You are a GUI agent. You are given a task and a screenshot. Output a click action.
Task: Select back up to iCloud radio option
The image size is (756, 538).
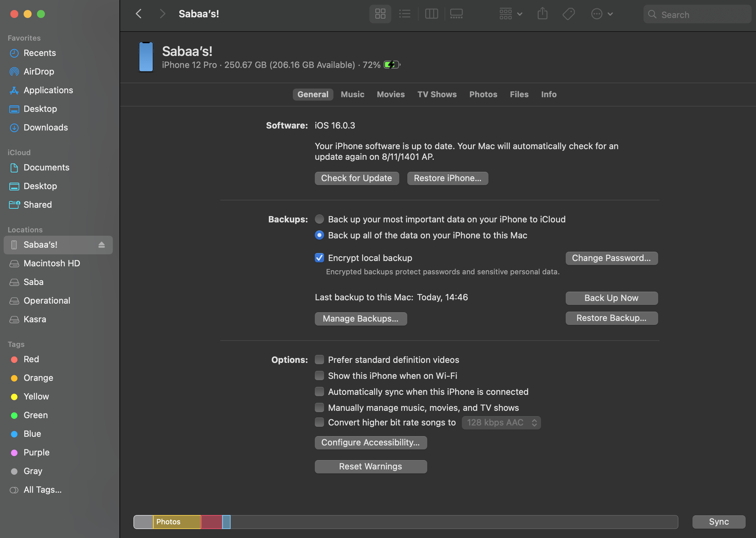[319, 219]
